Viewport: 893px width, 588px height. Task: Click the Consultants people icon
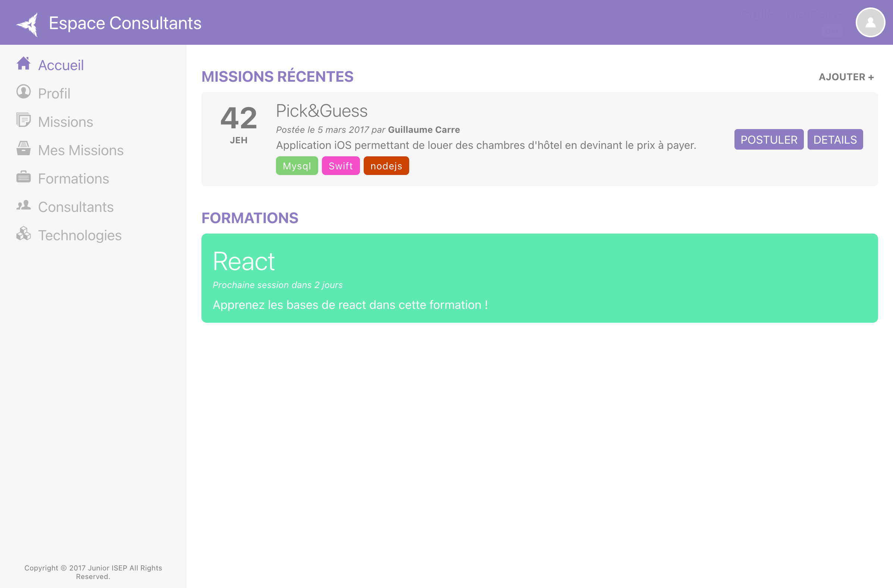(x=23, y=205)
